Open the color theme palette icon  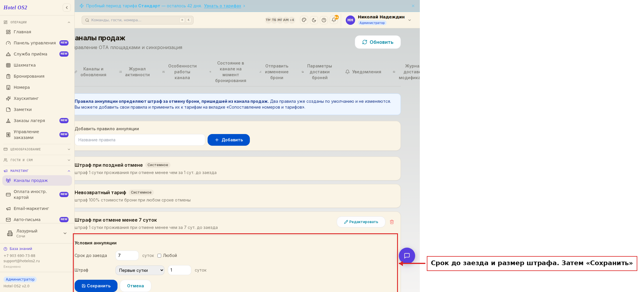coord(304,20)
